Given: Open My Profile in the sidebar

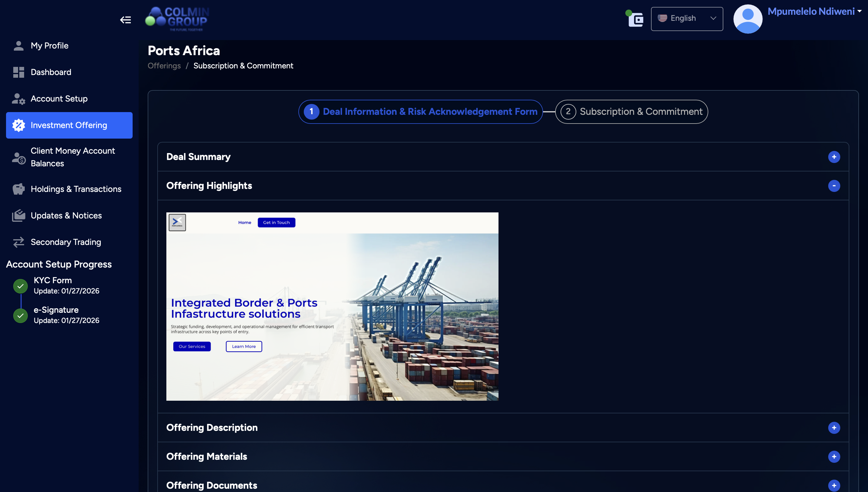Looking at the screenshot, I should point(69,45).
